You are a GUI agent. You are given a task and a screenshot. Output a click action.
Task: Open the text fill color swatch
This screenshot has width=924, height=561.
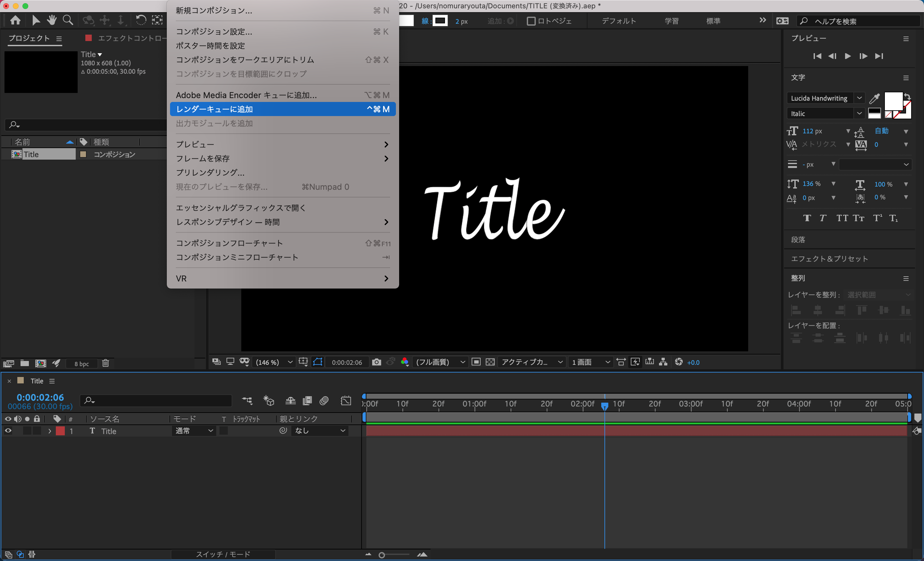tap(894, 101)
